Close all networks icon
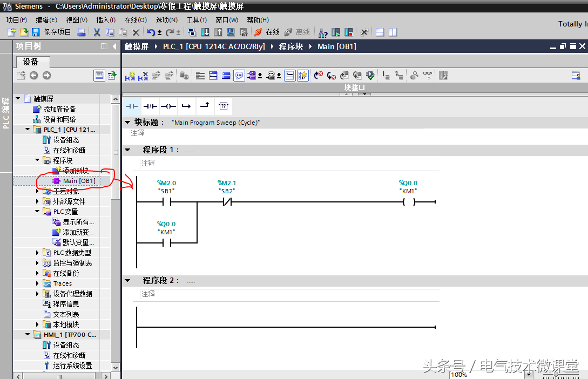Image resolution: width=588 pixels, height=379 pixels. [226, 76]
